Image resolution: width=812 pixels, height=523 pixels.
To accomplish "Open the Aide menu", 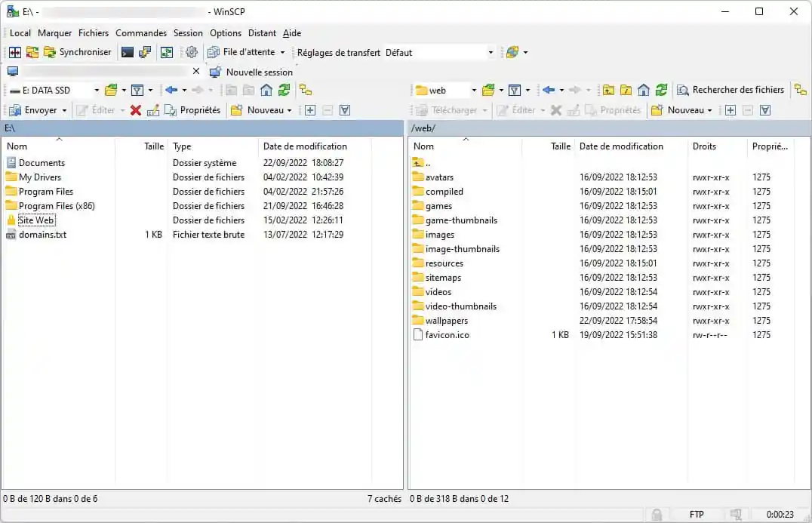I will [x=292, y=33].
